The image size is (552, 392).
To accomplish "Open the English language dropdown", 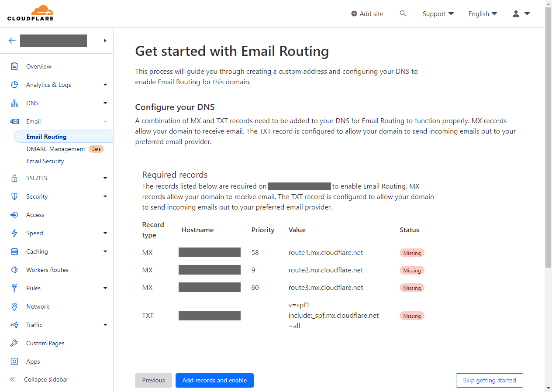I will tap(483, 14).
